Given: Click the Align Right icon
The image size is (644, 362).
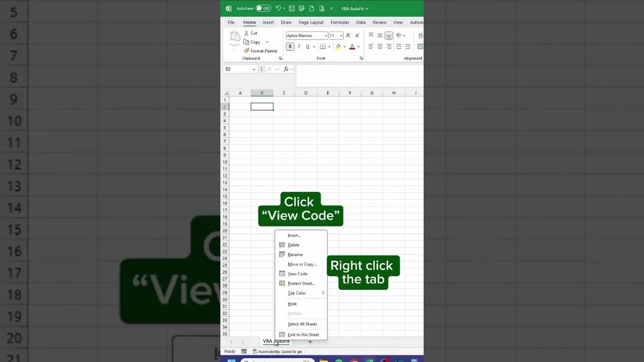Looking at the screenshot, I should 389,47.
